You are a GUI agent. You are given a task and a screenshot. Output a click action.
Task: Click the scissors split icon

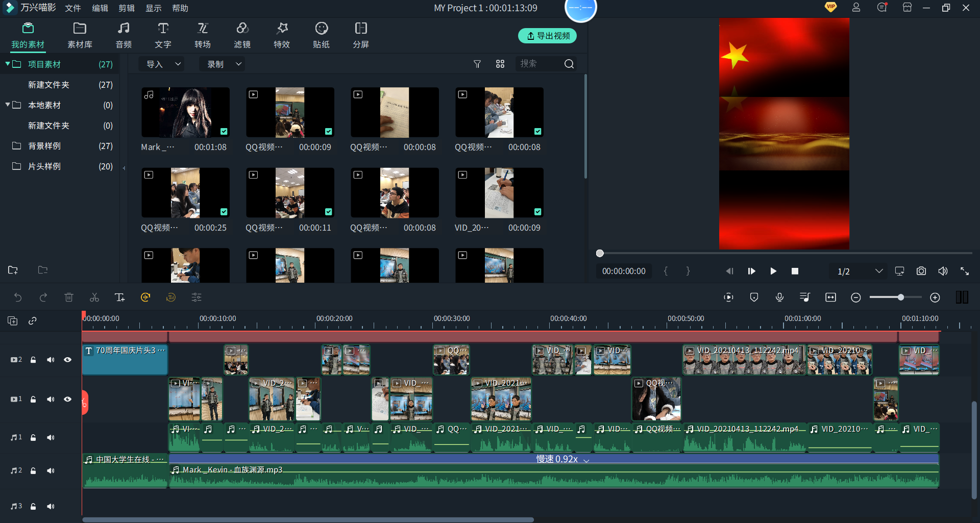[x=94, y=297]
